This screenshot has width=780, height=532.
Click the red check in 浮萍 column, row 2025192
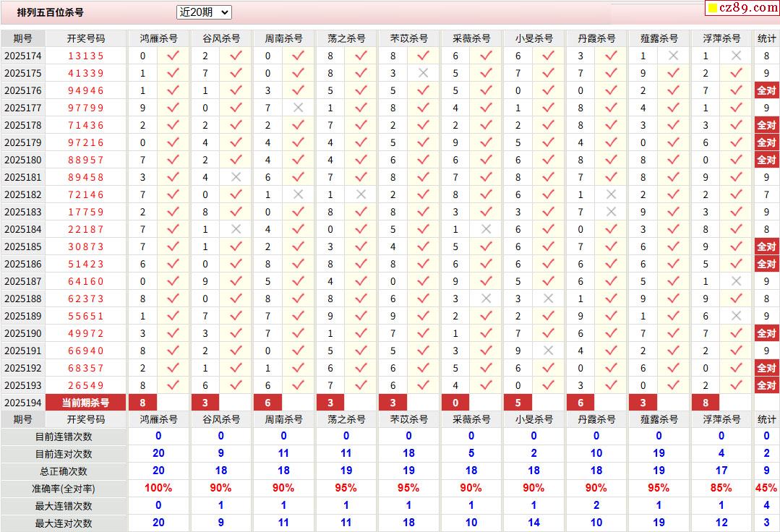(736, 368)
